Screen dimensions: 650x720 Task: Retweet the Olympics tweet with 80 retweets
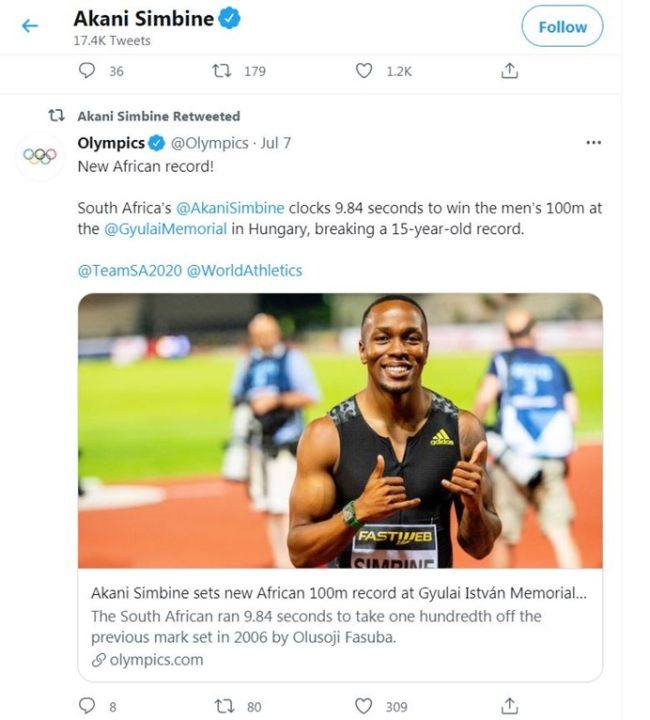pyautogui.click(x=224, y=706)
